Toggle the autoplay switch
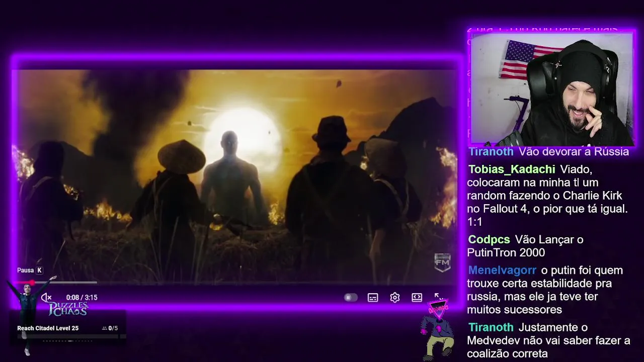Viewport: 644px width, 362px height. [x=350, y=297]
